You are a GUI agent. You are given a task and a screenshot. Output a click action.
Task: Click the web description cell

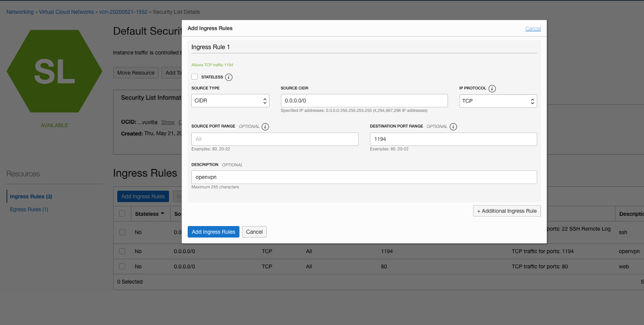pyautogui.click(x=624, y=267)
